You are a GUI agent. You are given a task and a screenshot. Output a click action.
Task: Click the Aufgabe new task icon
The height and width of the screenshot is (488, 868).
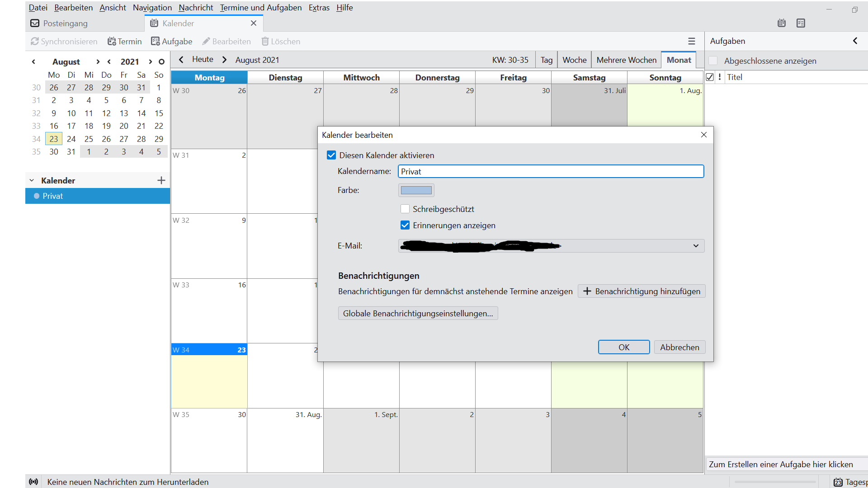coord(155,42)
